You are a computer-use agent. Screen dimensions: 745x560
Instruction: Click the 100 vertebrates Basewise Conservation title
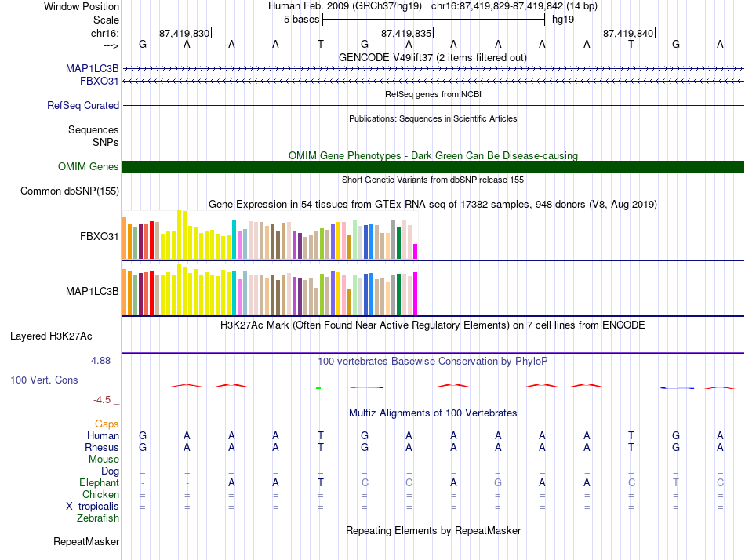tap(433, 362)
